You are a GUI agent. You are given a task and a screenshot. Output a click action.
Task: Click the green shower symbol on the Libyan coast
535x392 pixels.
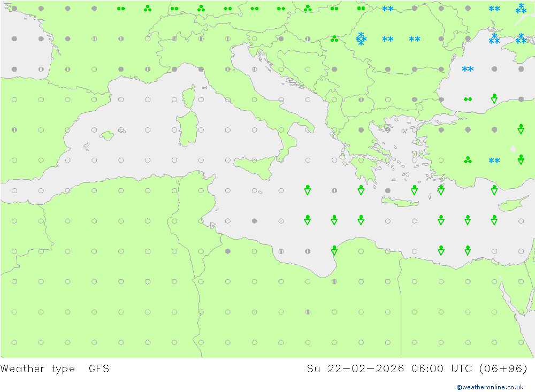click(334, 250)
